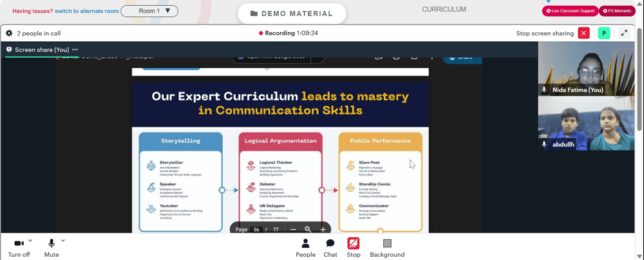This screenshot has height=260, width=644.
Task: Open call settings gear icon
Action: (9, 33)
